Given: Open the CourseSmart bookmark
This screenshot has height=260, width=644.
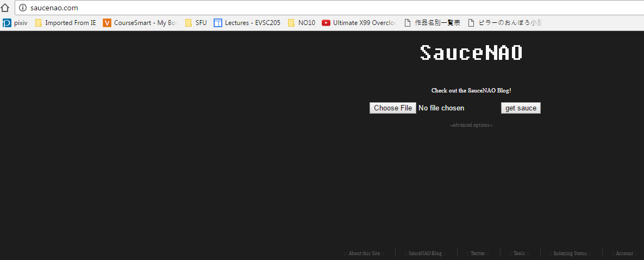Looking at the screenshot, I should (140, 23).
